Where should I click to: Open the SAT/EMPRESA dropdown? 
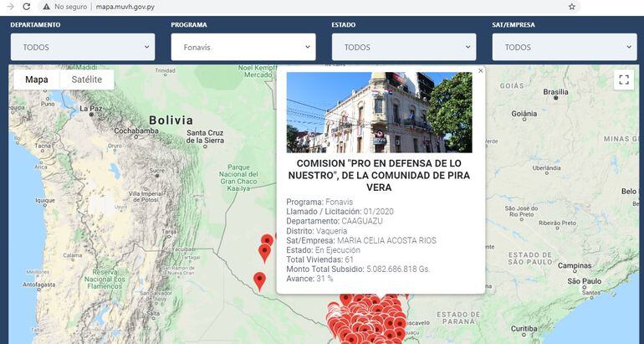[565, 47]
